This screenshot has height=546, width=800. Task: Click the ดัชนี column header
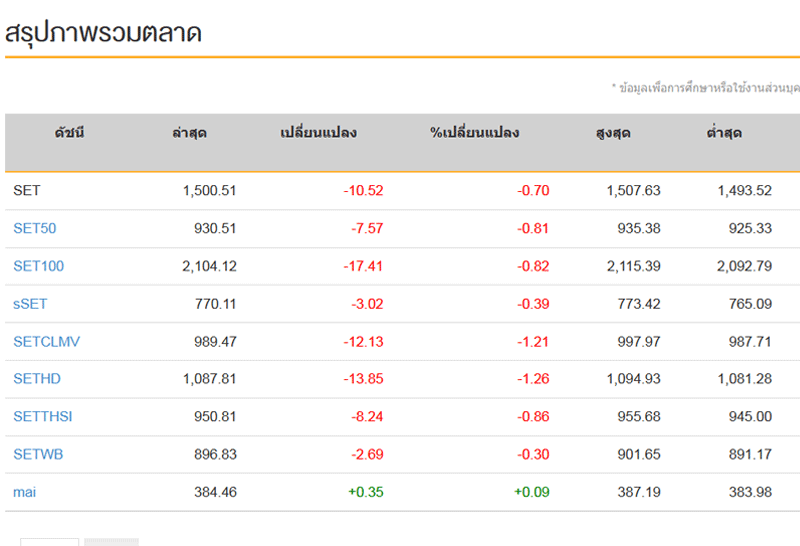[x=69, y=133]
